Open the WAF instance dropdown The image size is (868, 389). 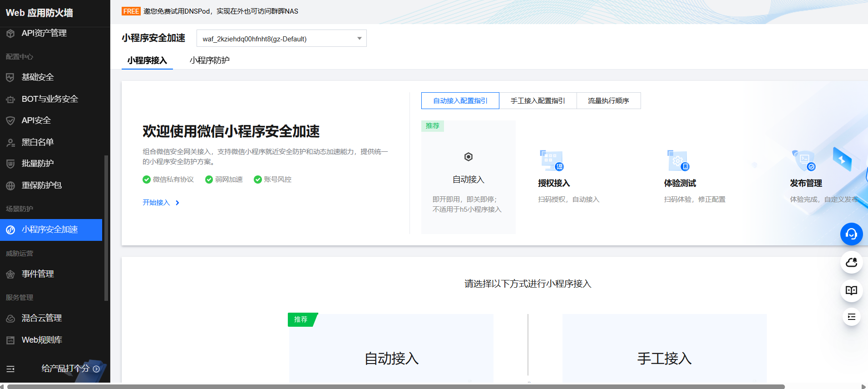click(281, 39)
